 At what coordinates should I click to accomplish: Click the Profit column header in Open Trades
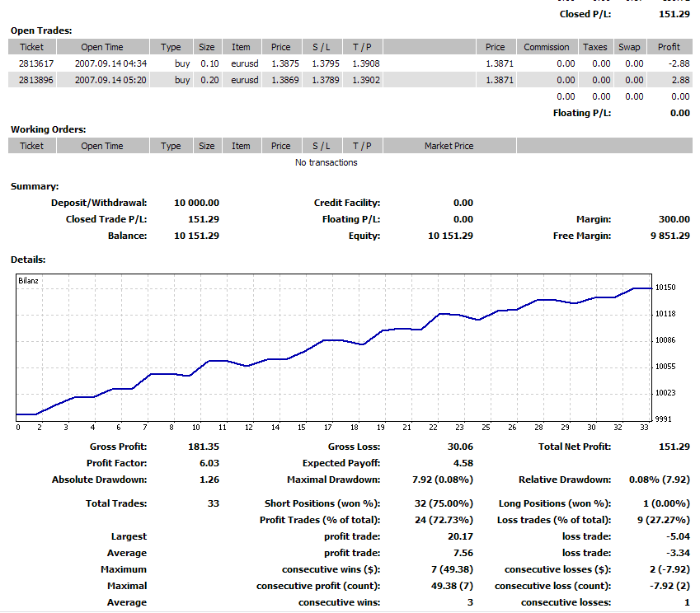[669, 47]
